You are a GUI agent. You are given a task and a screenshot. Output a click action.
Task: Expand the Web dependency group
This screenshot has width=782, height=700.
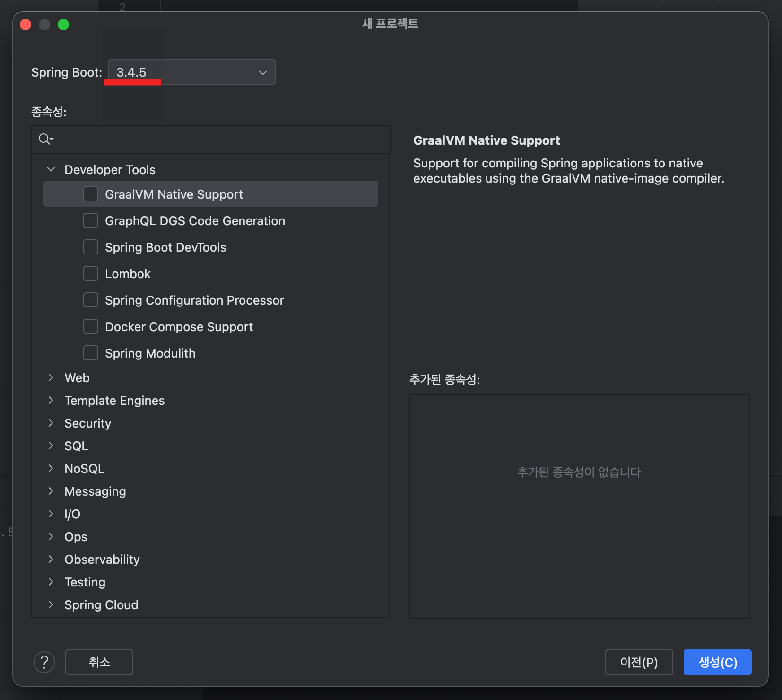coord(51,377)
